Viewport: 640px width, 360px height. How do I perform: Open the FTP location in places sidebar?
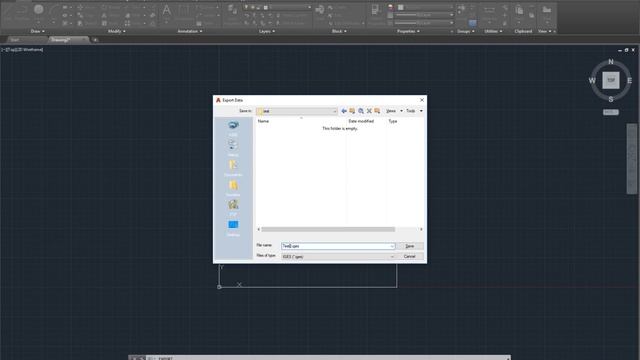[x=233, y=207]
